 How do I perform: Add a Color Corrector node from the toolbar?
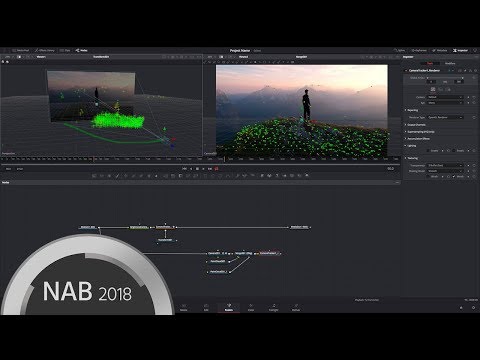coord(126,176)
